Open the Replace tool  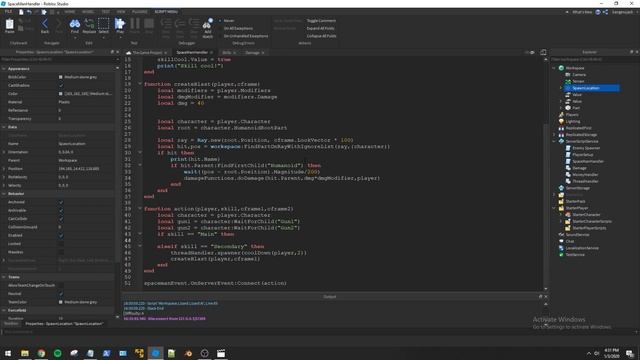(x=89, y=25)
